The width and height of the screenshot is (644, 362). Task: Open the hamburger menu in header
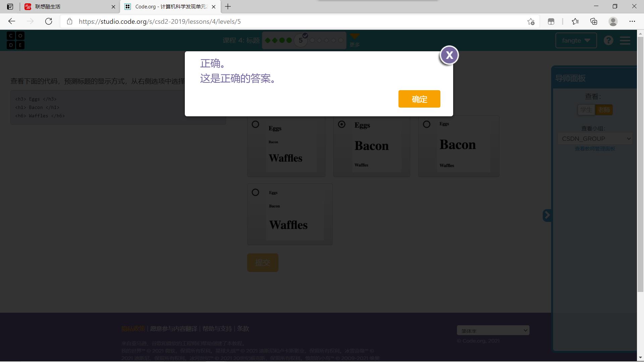click(x=625, y=41)
